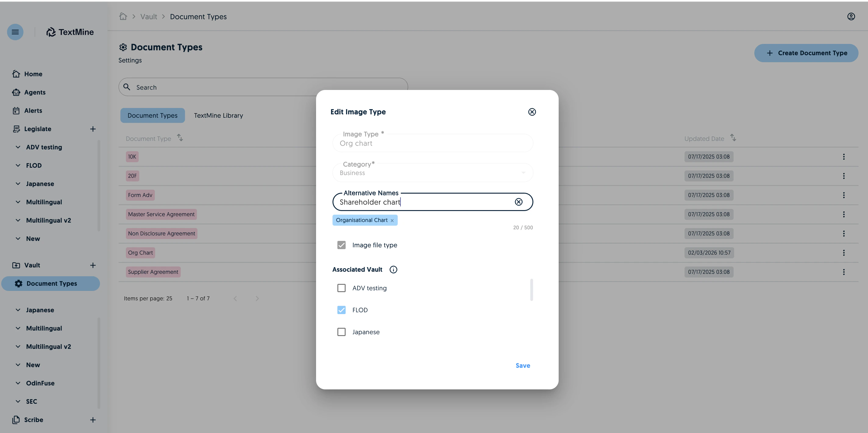Open the Vault sidebar section
Image resolution: width=868 pixels, height=433 pixels.
click(x=32, y=265)
